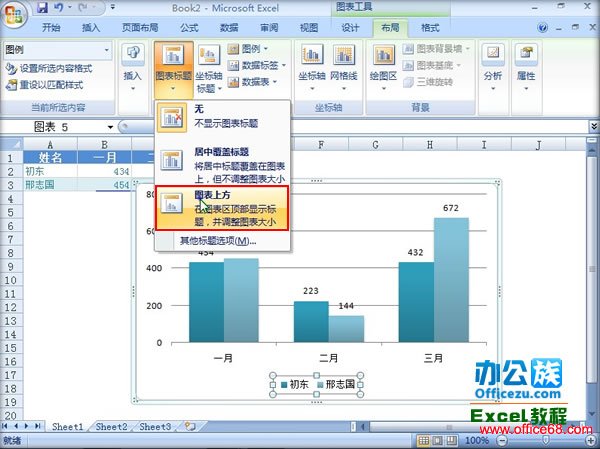The width and height of the screenshot is (600, 449).
Task: Open the 数据表 dropdown
Action: (x=252, y=82)
